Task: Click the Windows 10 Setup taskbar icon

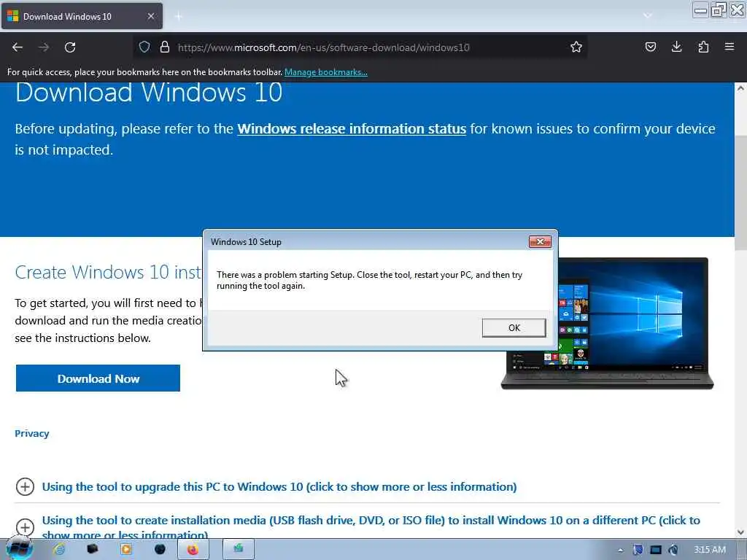Action: (239, 550)
